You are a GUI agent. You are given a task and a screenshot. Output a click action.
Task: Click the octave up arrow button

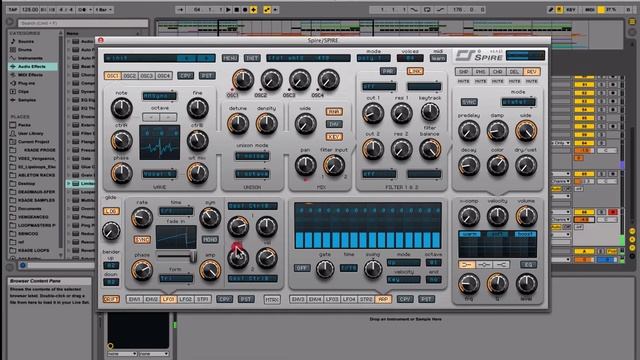click(x=168, y=117)
